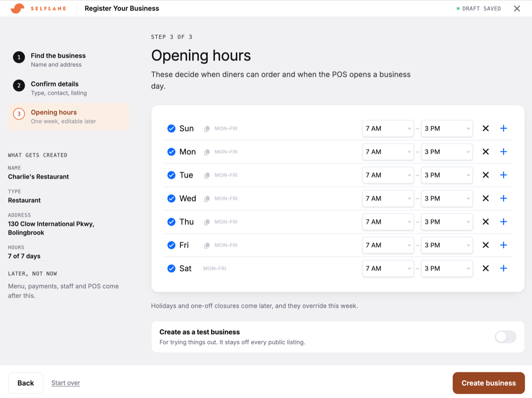Add extra hours to Saturday

click(503, 268)
